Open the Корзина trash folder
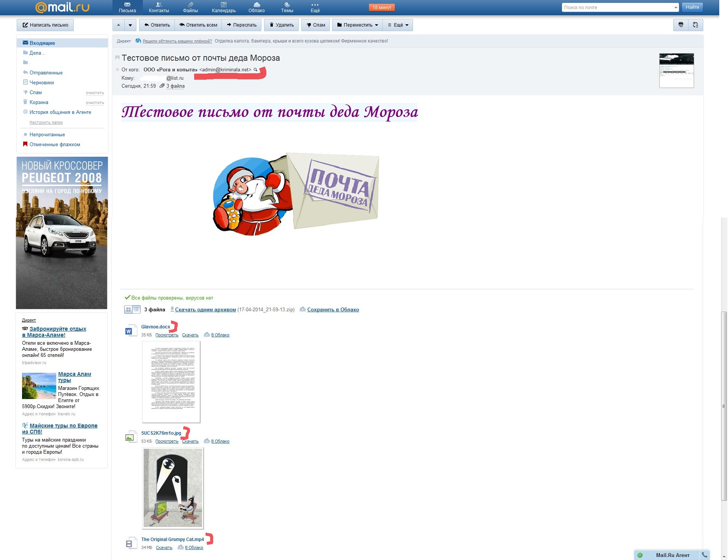Screen dimensions: 728x560 coord(39,102)
